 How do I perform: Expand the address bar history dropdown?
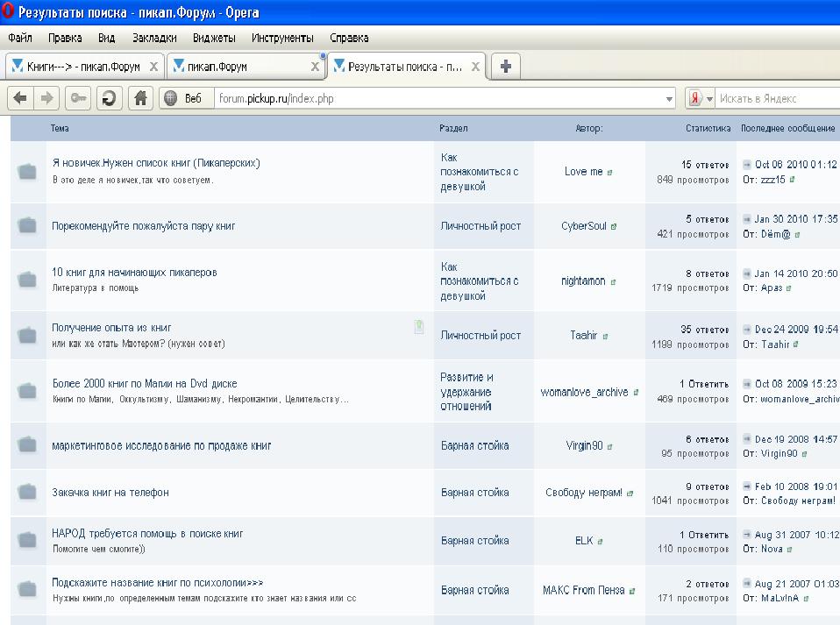click(x=669, y=99)
